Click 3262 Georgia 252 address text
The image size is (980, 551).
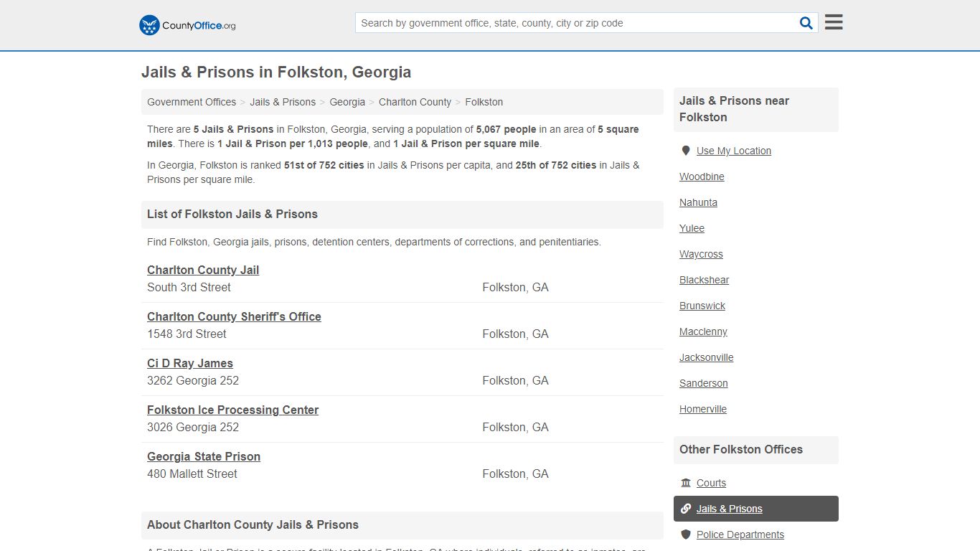[x=193, y=380]
